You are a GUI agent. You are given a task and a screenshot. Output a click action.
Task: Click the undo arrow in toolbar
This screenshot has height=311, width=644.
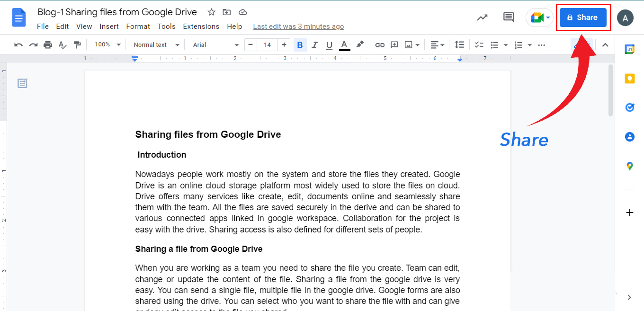(x=18, y=45)
